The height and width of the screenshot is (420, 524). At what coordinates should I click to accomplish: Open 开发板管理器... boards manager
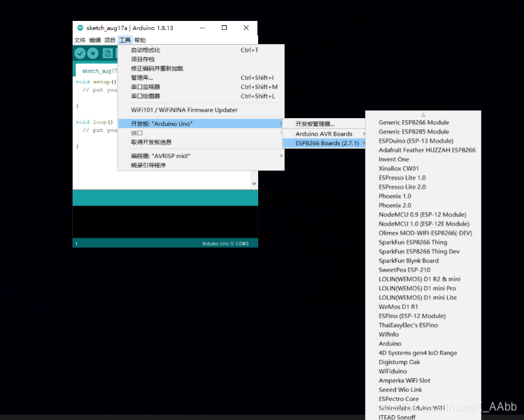[x=324, y=124]
